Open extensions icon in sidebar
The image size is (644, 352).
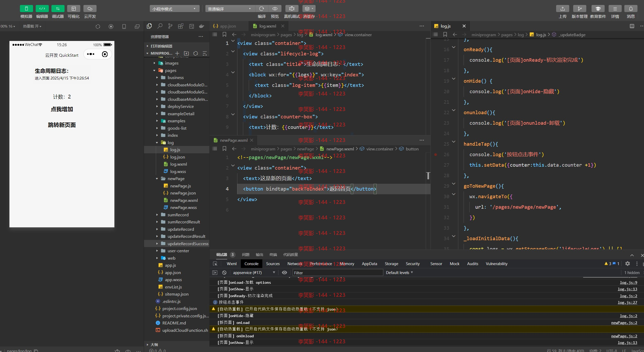pos(181,26)
